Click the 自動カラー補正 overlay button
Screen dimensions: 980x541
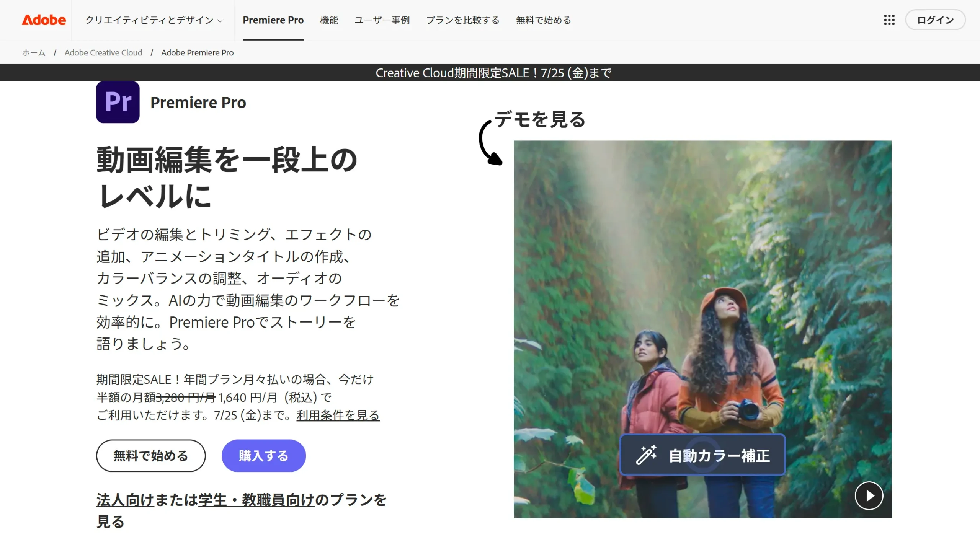pos(702,455)
